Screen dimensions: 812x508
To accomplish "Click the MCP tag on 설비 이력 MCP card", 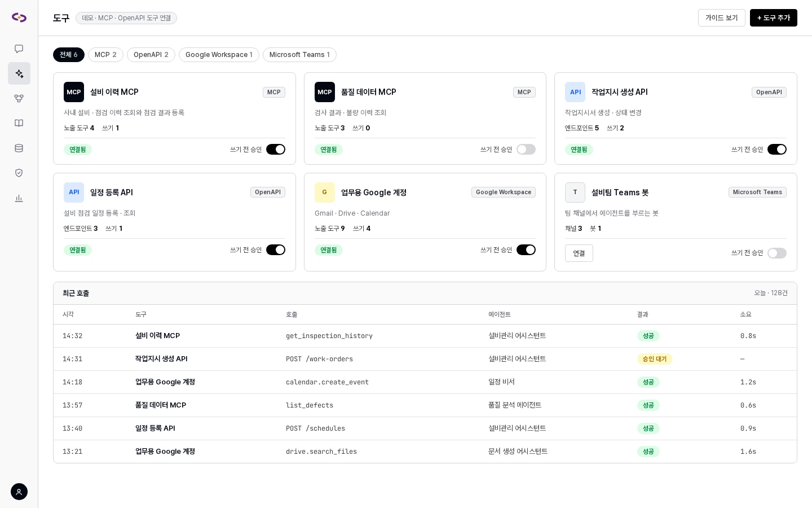I will (x=274, y=92).
